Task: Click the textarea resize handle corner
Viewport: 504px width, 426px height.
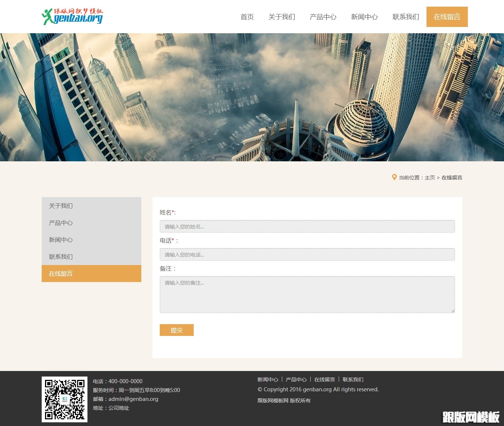Action: pos(453,311)
